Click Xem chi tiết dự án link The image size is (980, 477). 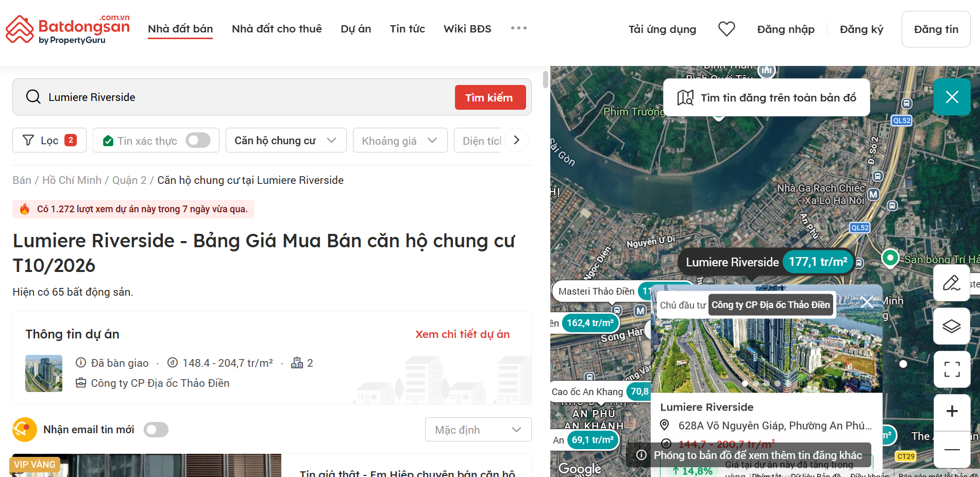(x=462, y=334)
